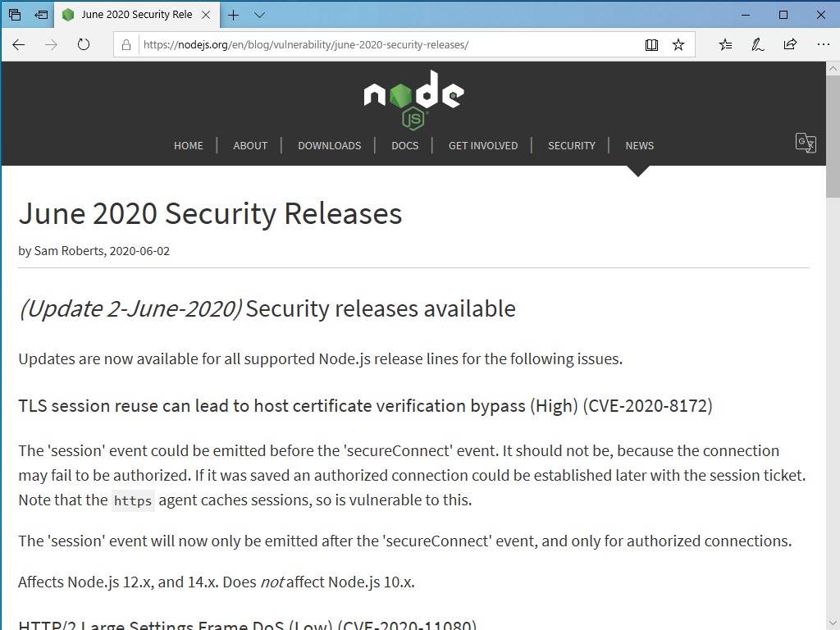Open the GET INVOLVED link
This screenshot has width=840, height=630.
pos(482,145)
